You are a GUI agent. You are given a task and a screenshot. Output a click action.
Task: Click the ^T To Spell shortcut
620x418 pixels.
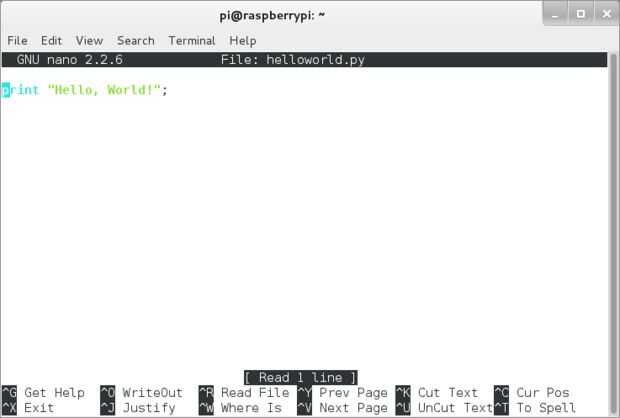pyautogui.click(x=535, y=408)
